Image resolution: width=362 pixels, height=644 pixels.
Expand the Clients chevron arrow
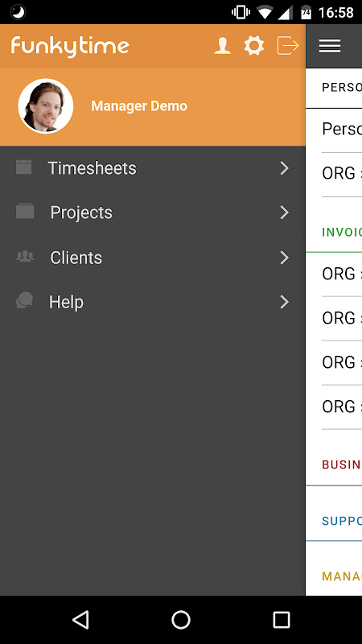[285, 258]
